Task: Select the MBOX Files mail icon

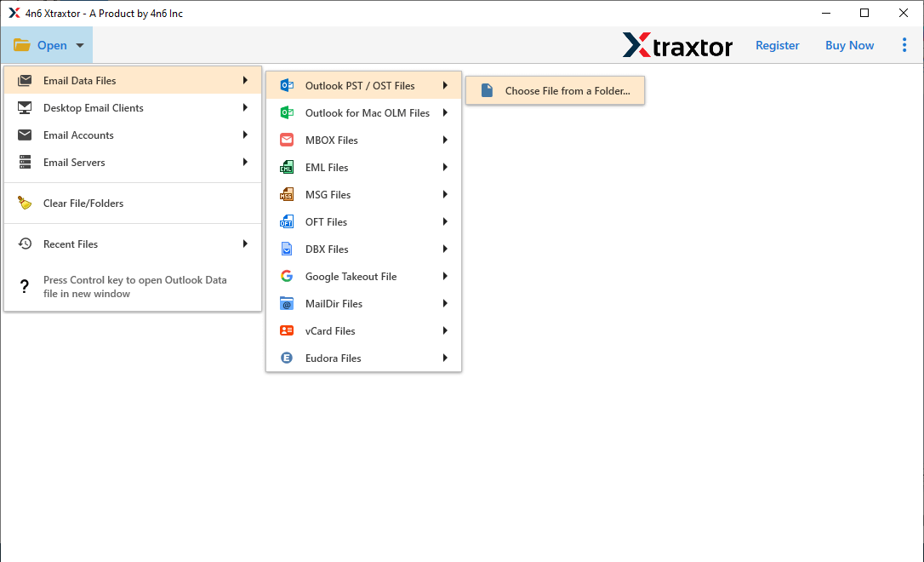Action: click(x=287, y=140)
